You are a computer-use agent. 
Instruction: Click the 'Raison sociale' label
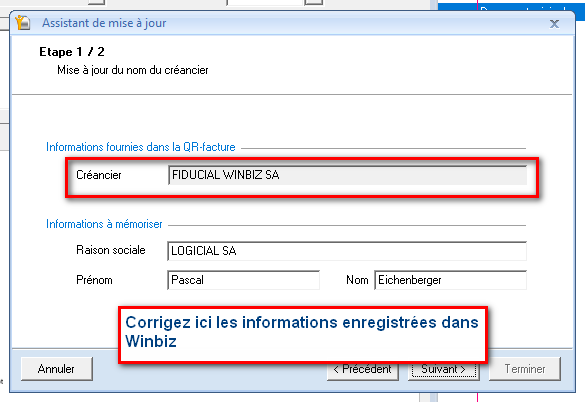click(x=111, y=250)
